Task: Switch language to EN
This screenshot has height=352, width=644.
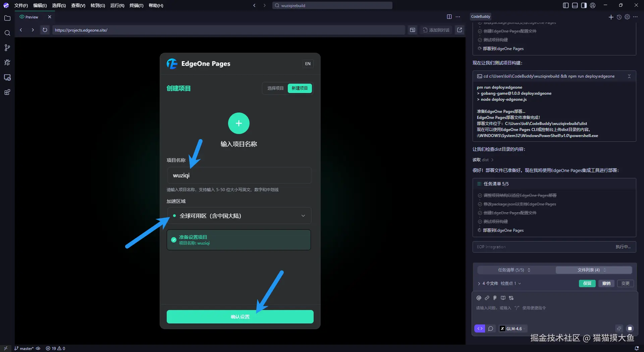Action: click(x=308, y=64)
